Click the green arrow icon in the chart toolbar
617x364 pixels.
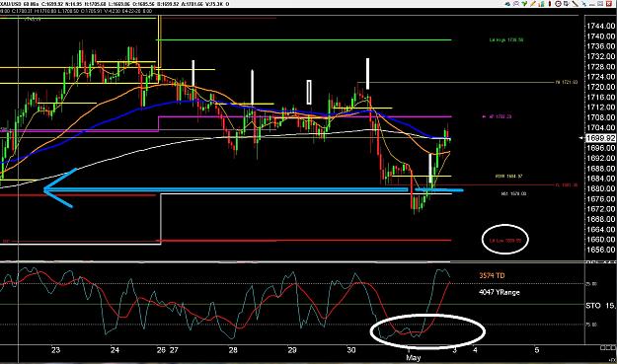coord(524,4)
